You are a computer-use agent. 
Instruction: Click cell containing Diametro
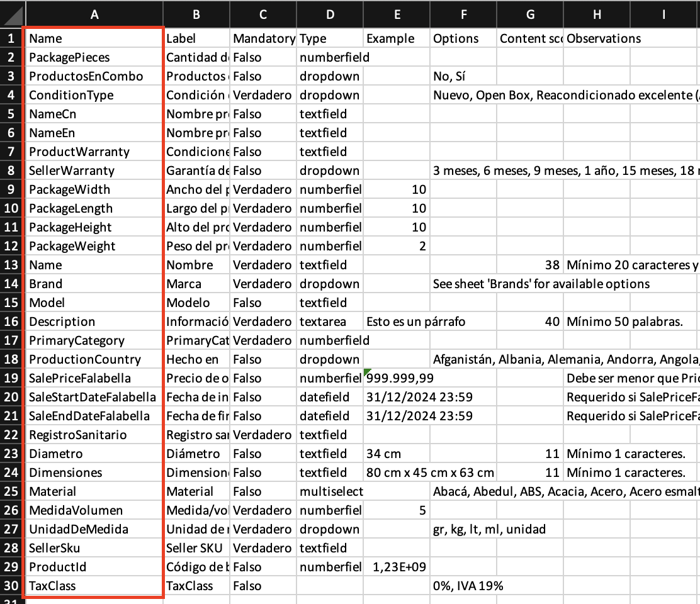94,454
